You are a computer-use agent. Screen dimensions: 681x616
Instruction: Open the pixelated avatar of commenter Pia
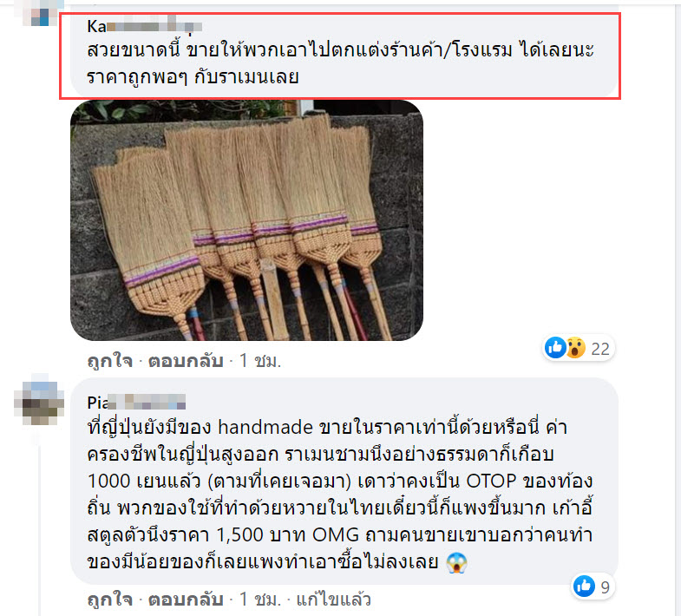[x=39, y=400]
